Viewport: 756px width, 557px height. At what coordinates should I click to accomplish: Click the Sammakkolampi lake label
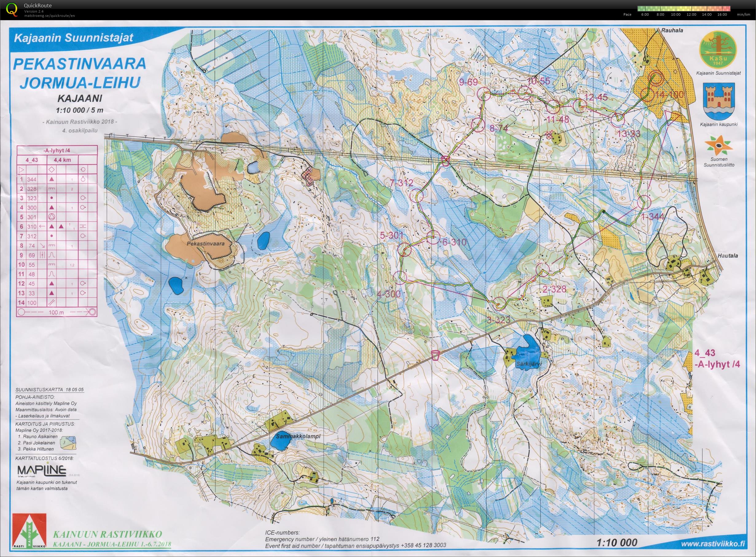coord(298,436)
